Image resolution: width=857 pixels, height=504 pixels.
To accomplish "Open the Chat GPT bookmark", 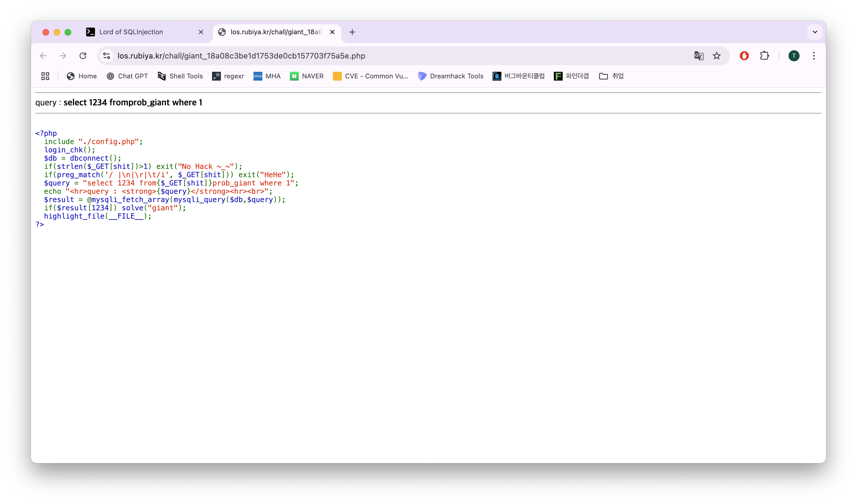I will [127, 76].
